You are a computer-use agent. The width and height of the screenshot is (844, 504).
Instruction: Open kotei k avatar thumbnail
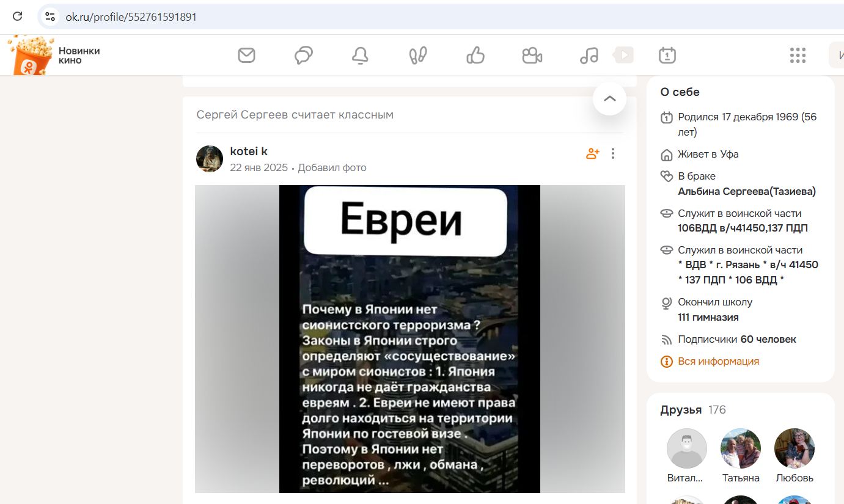[210, 159]
